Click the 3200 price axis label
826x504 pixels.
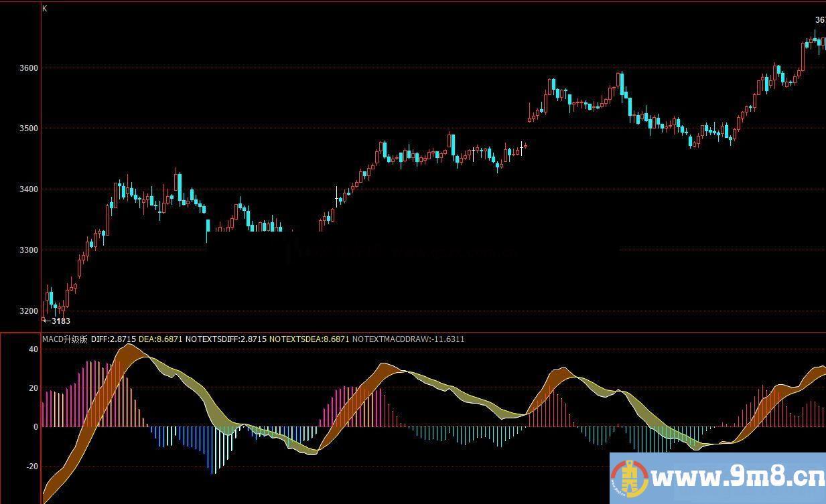pyautogui.click(x=29, y=311)
